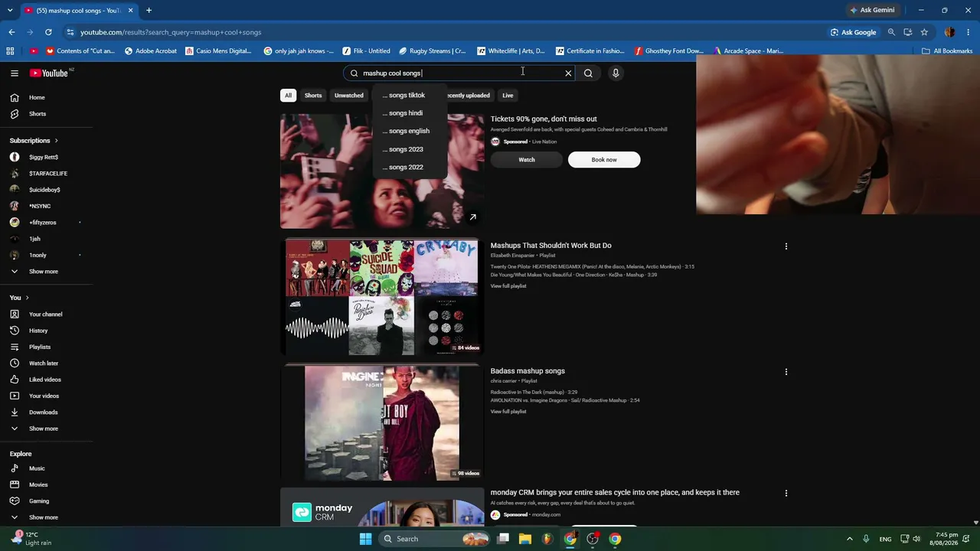This screenshot has width=980, height=551.
Task: View full playlist for Badass mashup songs
Action: tap(508, 412)
